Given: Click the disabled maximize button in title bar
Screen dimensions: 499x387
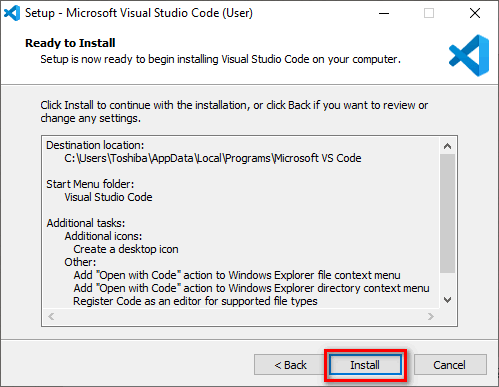Looking at the screenshot, I should coord(429,13).
